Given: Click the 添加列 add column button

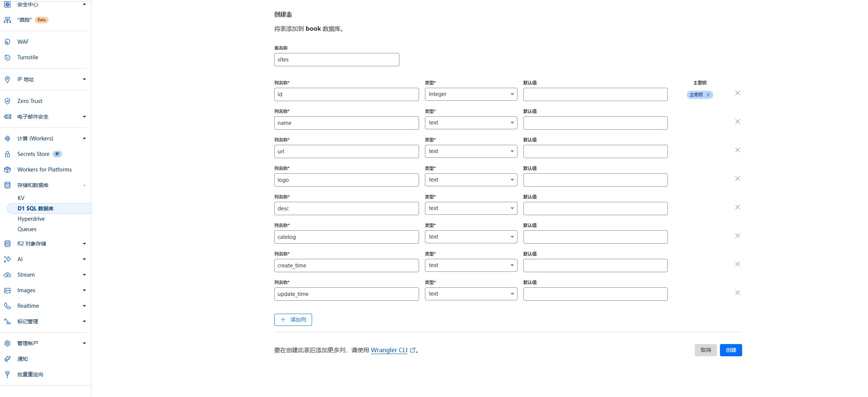Looking at the screenshot, I should [x=293, y=320].
